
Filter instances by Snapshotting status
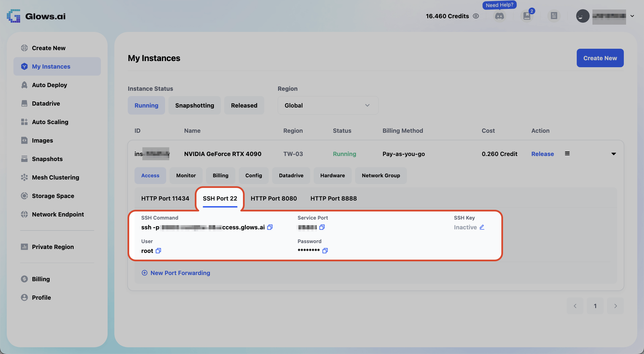click(x=194, y=105)
